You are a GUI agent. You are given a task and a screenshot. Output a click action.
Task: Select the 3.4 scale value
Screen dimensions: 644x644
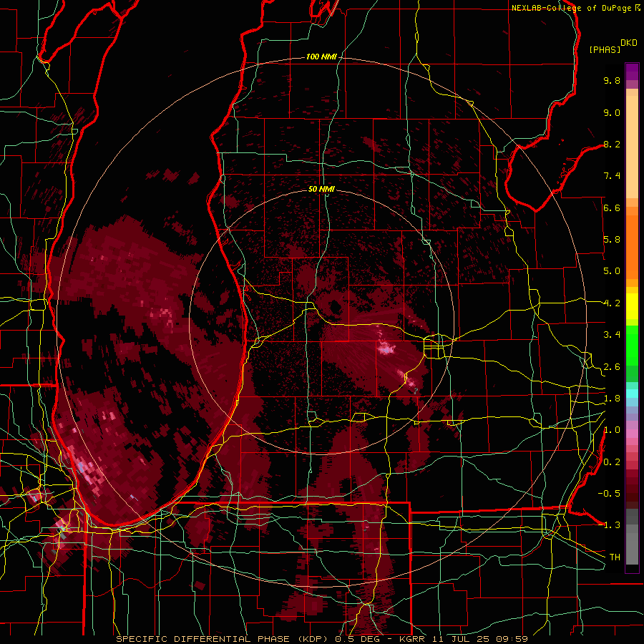[x=612, y=335]
